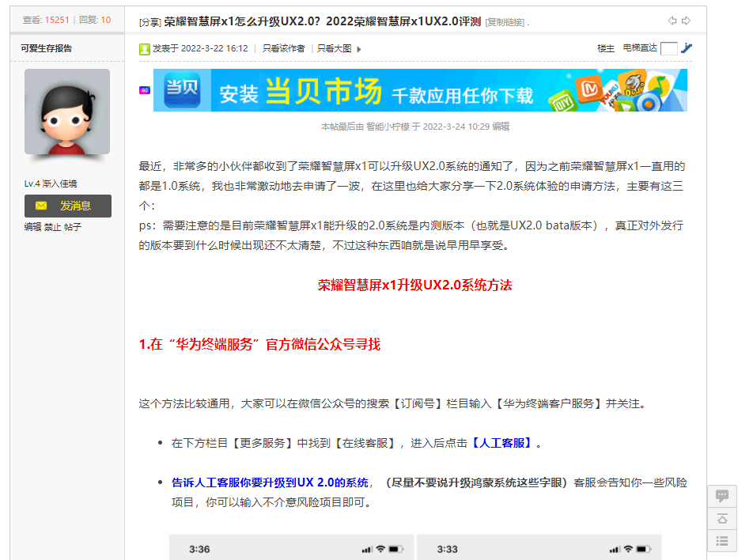Screen dimensions: 753x560
Task: Click the Lv.4 渐入佳境 level label
Action: pyautogui.click(x=51, y=184)
